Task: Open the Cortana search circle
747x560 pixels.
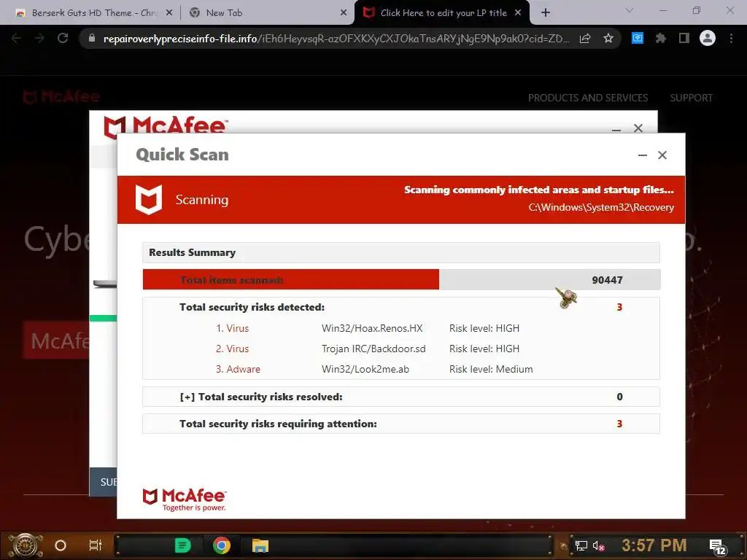Action: point(61,545)
